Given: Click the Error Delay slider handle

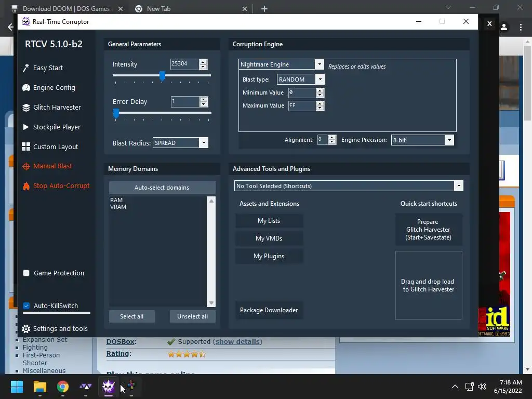Looking at the screenshot, I should click(116, 114).
